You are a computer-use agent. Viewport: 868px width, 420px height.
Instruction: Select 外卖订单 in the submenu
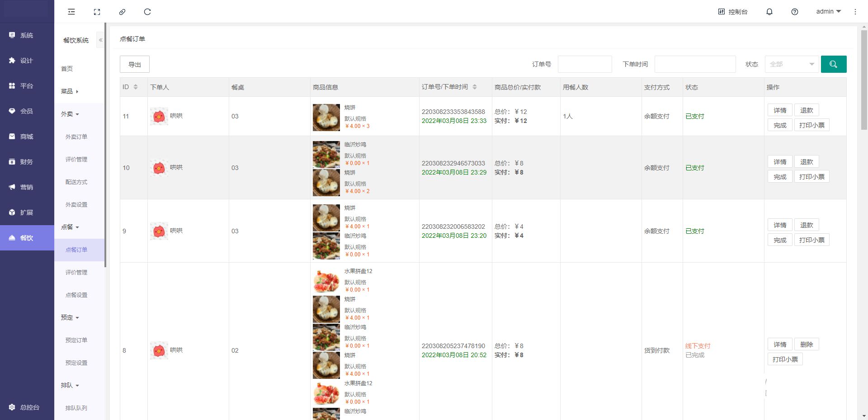click(x=76, y=137)
